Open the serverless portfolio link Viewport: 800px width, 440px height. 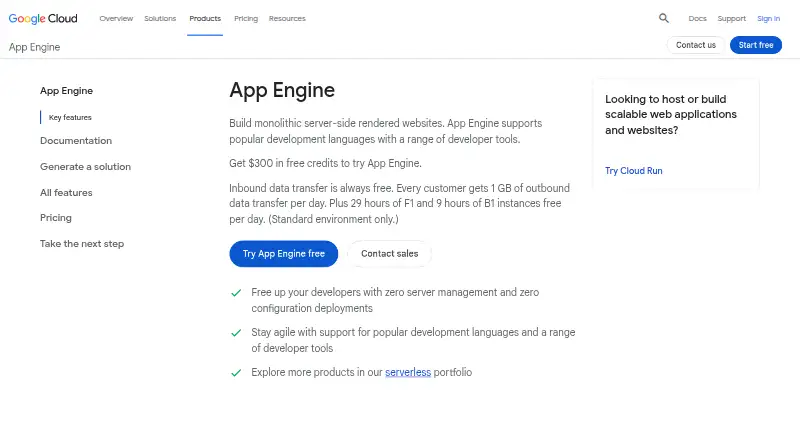[x=408, y=372]
